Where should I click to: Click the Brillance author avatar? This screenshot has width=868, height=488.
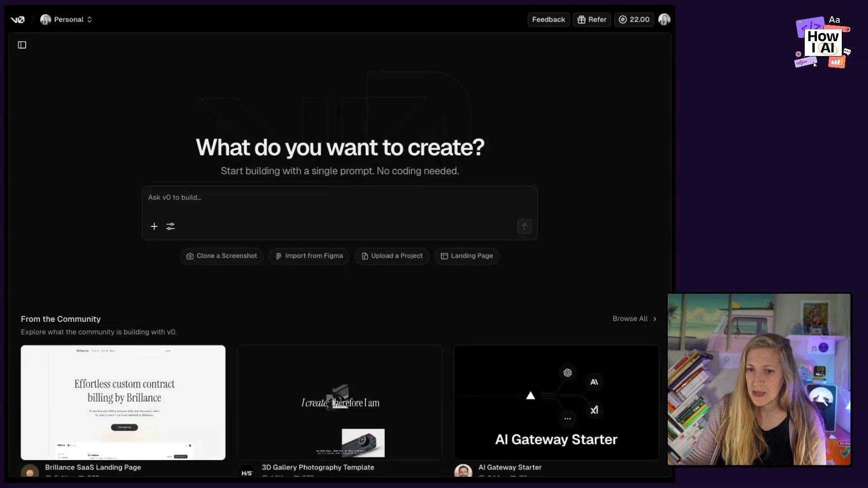(30, 471)
